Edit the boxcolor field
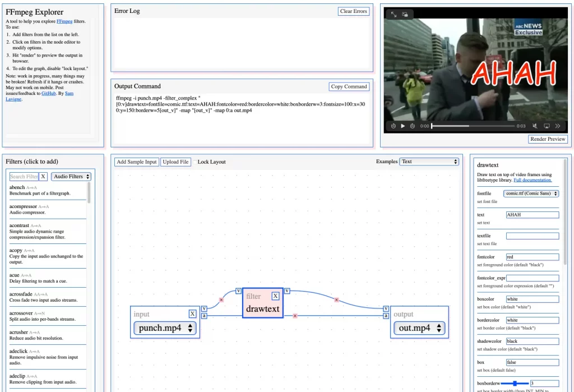Screen dimensions: 574x392 point(533,299)
